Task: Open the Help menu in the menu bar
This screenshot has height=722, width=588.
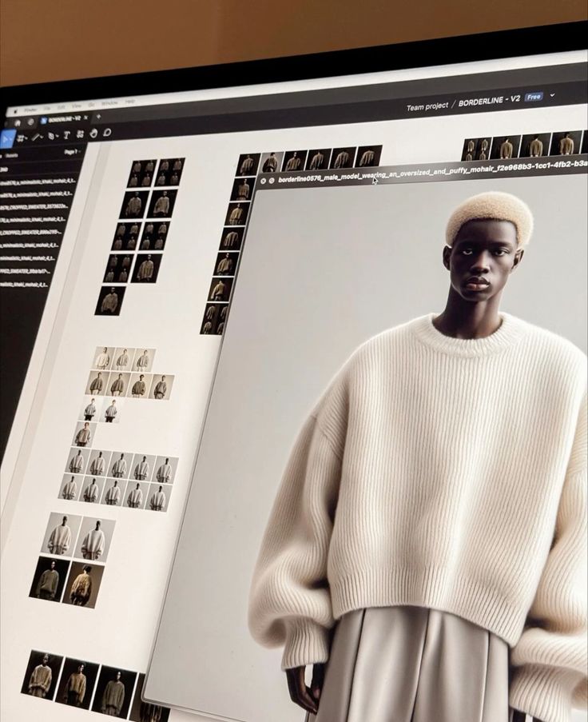Action: pyautogui.click(x=129, y=102)
